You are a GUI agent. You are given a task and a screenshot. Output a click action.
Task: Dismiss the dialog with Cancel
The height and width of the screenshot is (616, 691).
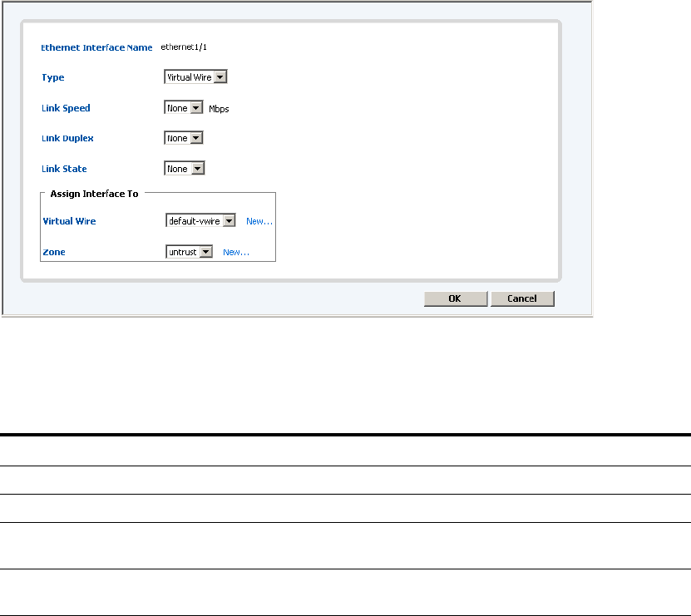(522, 298)
